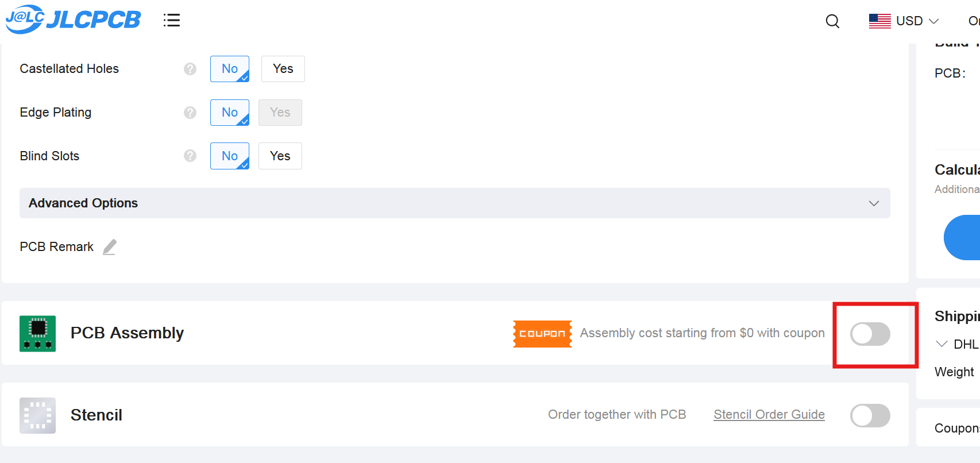Expand the Advanced Options section
Viewport: 980px width, 463px height.
click(x=455, y=203)
